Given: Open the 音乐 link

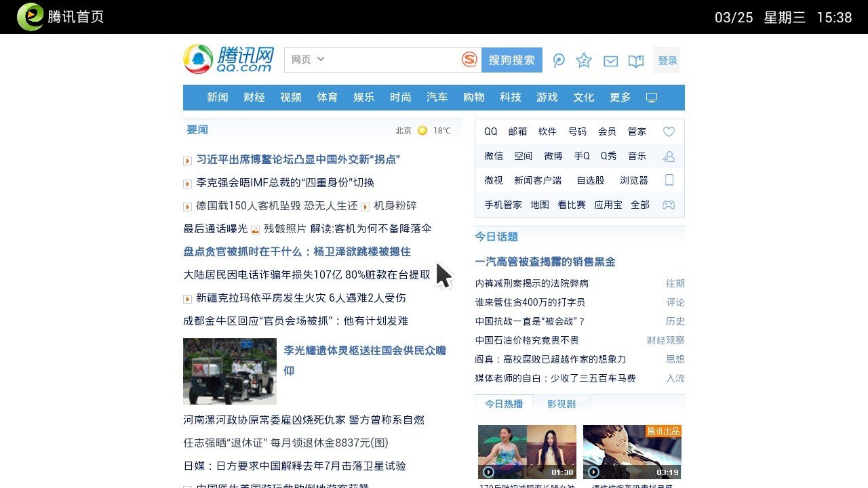Looking at the screenshot, I should [x=637, y=156].
